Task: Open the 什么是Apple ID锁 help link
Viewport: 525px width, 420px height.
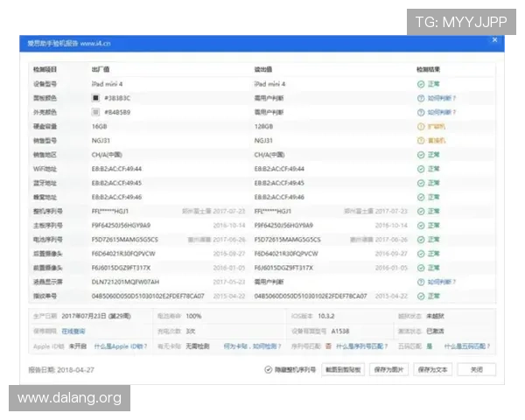Action: pos(121,346)
